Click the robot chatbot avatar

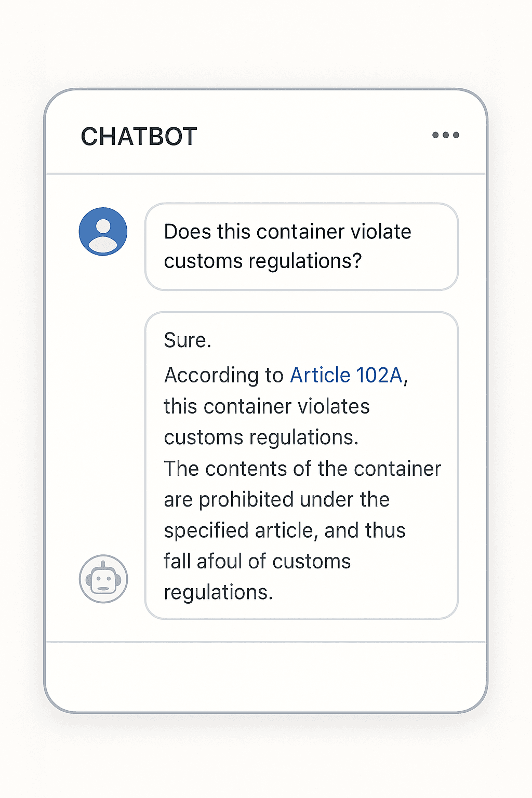click(x=103, y=579)
